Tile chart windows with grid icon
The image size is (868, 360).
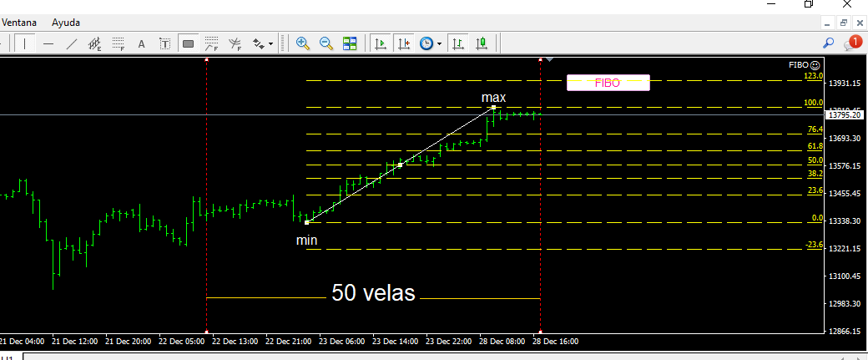click(350, 43)
